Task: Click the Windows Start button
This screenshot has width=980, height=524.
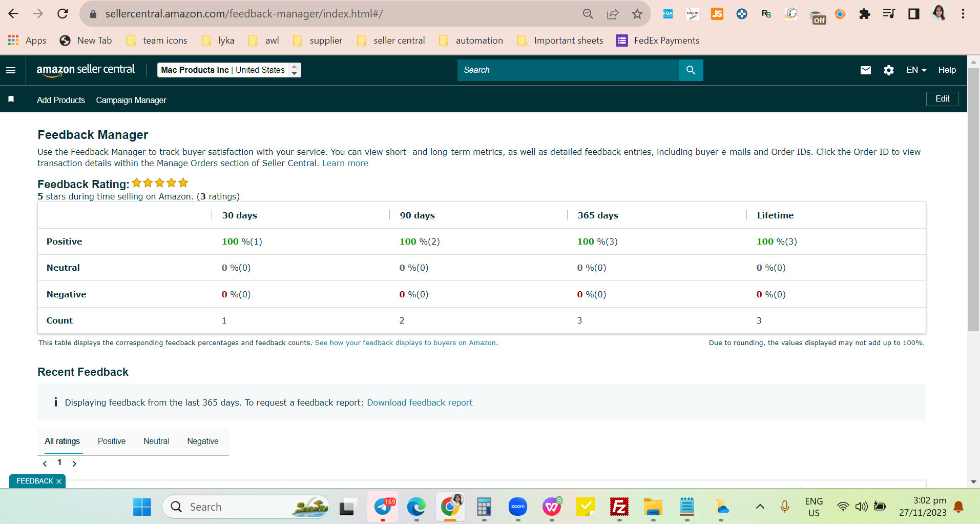Action: point(142,507)
